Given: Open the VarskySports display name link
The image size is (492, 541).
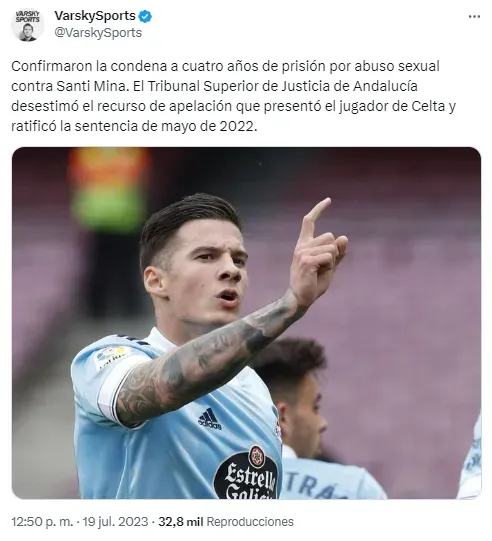Looking at the screenshot, I should [95, 16].
